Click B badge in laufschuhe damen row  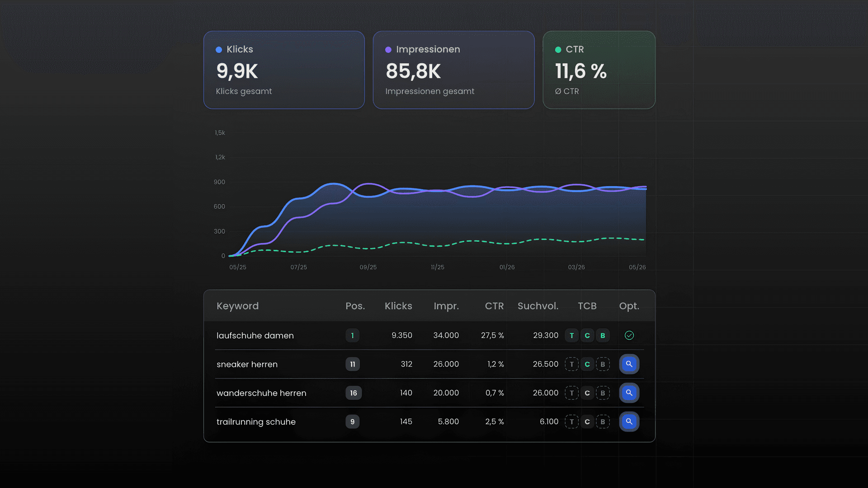[603, 335]
